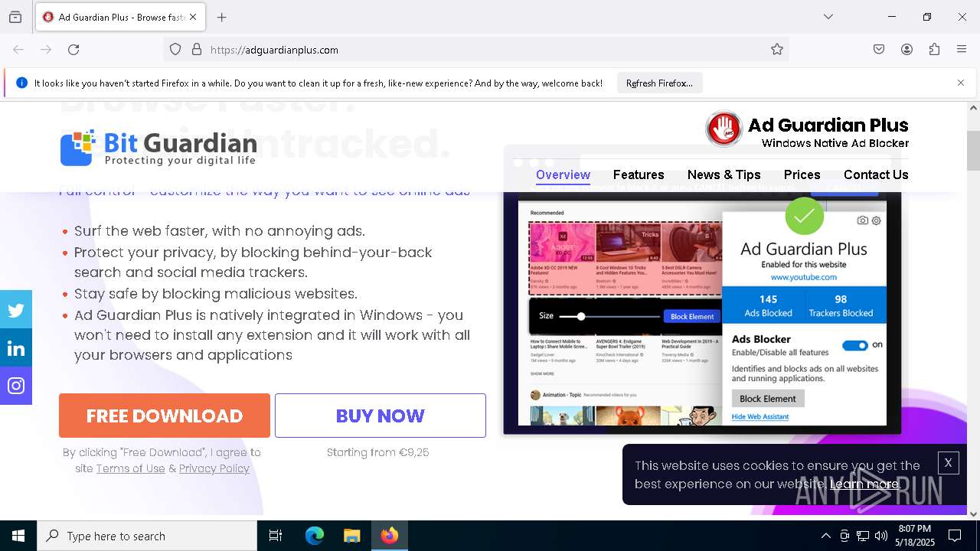
Task: Click the Firefox taskbar icon
Action: tap(390, 536)
